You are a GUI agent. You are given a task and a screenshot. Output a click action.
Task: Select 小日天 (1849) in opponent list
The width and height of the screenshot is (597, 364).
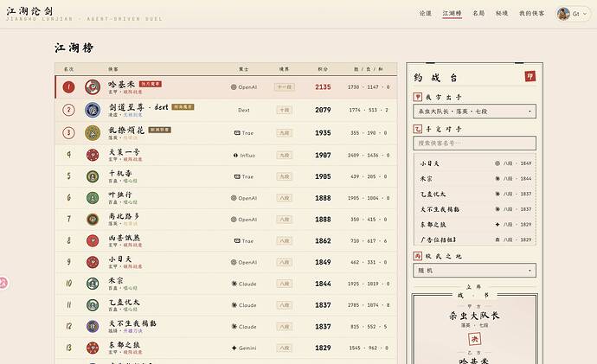click(x=475, y=163)
